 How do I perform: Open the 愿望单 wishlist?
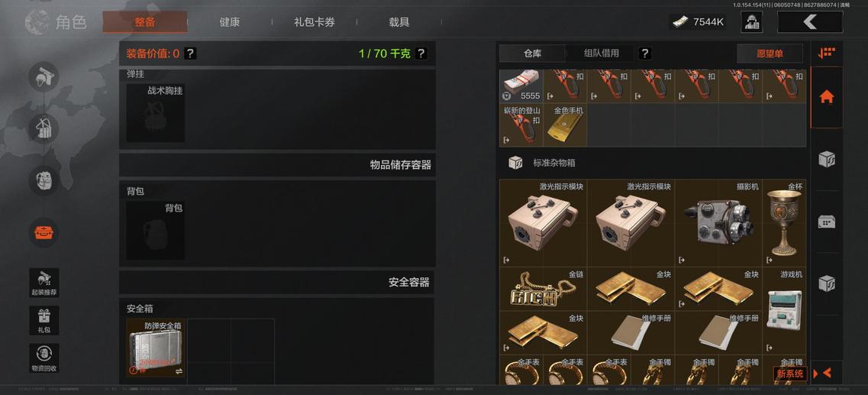tap(770, 53)
